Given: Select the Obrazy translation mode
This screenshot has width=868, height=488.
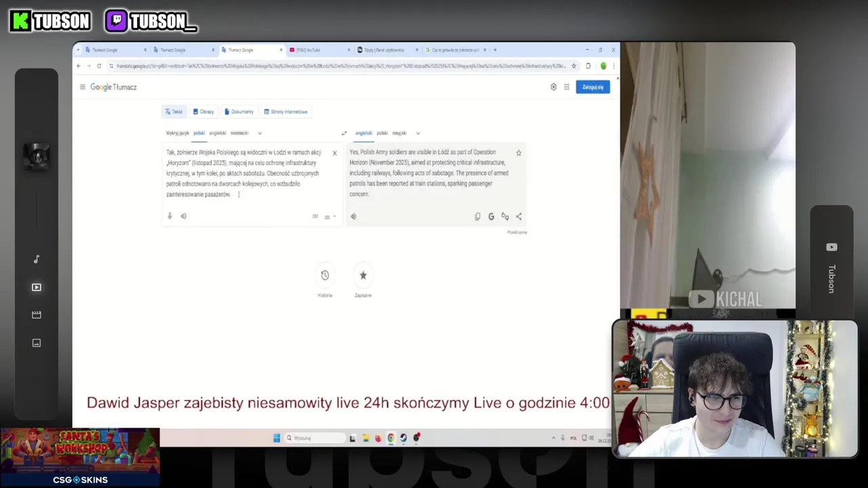Looking at the screenshot, I should coord(203,112).
